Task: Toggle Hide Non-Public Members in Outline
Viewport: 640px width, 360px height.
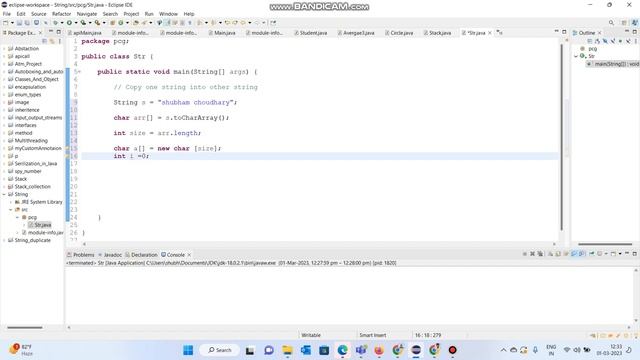Action: click(620, 41)
